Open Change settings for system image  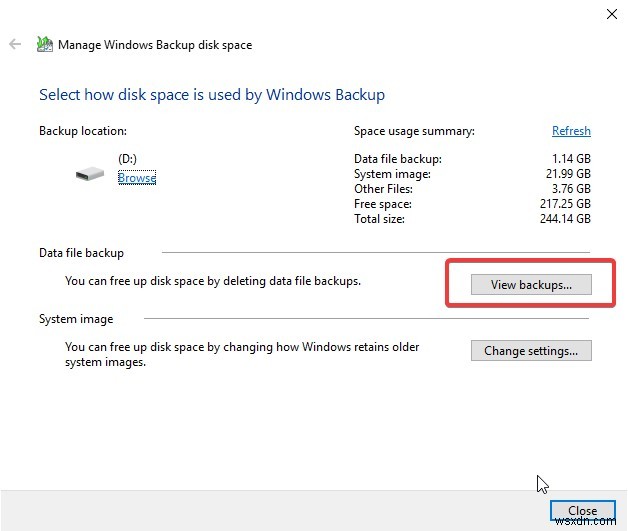pyautogui.click(x=531, y=351)
